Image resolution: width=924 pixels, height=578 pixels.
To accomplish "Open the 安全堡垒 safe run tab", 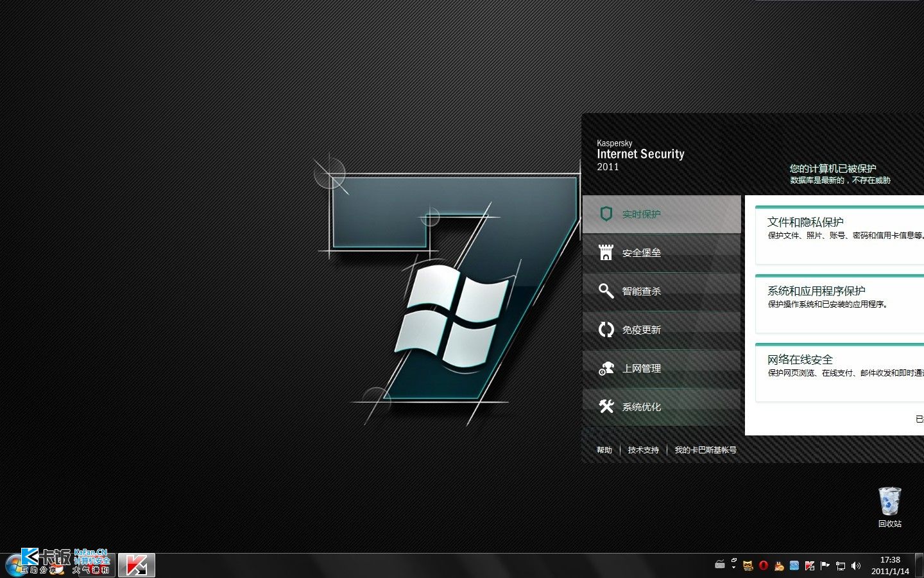I will coord(662,252).
